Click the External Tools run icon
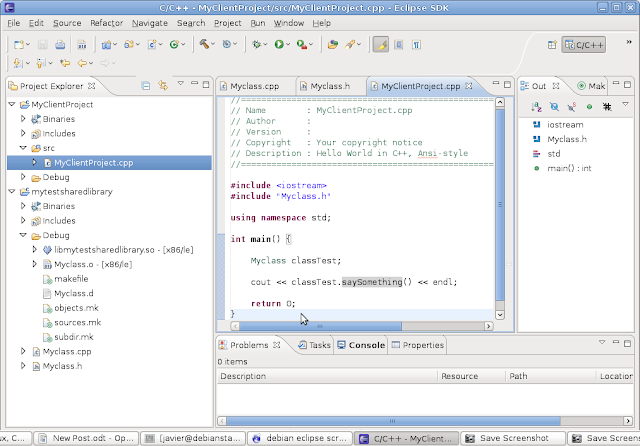The image size is (640, 446). [x=302, y=44]
